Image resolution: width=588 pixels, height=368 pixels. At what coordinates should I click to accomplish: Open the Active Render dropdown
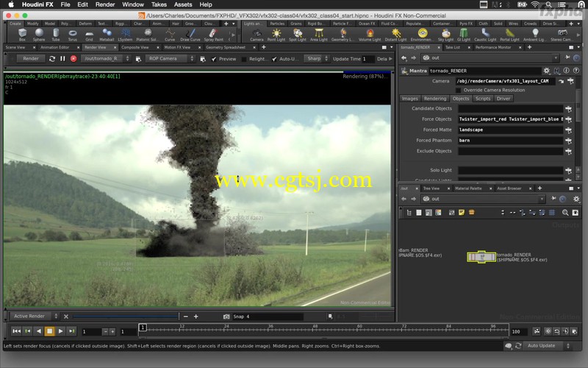(x=35, y=316)
